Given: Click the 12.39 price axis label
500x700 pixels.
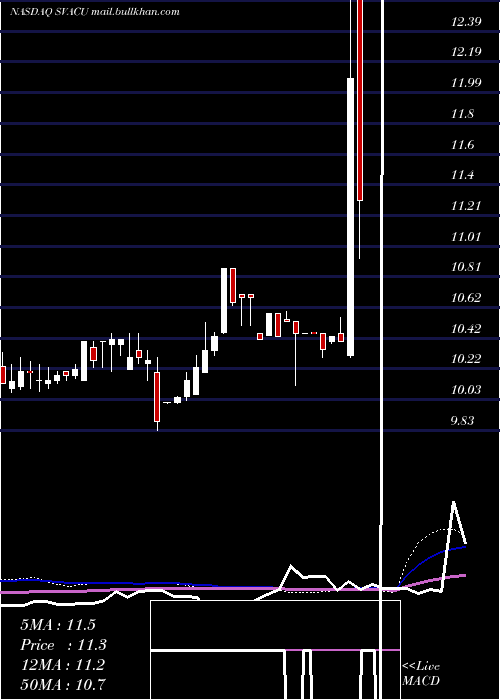Looking at the screenshot, I should [x=466, y=21].
